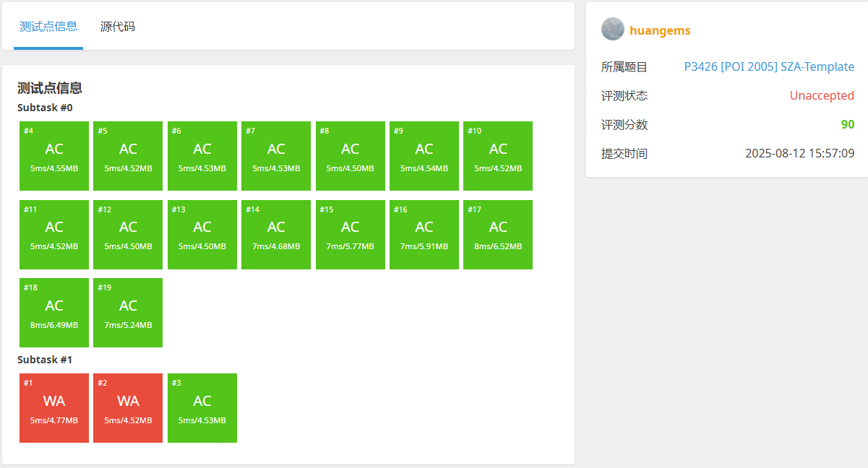Image resolution: width=868 pixels, height=468 pixels.
Task: Click failed test case #1 WA
Action: point(54,407)
